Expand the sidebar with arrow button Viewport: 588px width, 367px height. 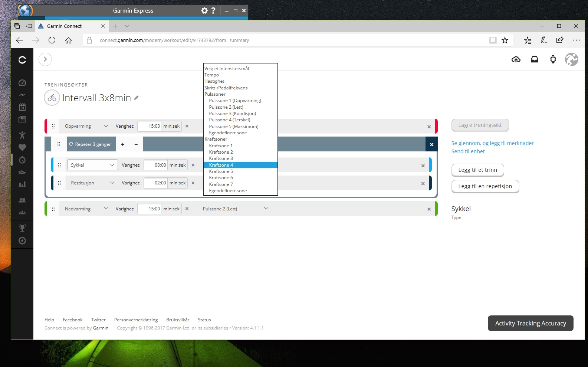pyautogui.click(x=45, y=59)
